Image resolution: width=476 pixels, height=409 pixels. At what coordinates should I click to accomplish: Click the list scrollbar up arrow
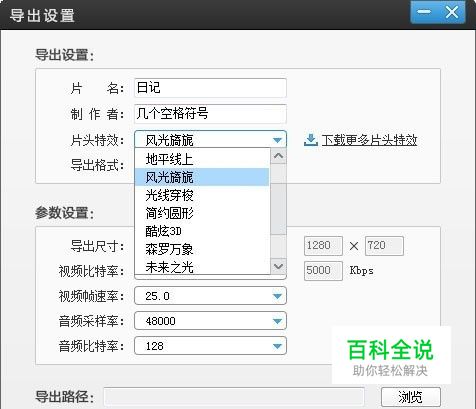pos(278,156)
